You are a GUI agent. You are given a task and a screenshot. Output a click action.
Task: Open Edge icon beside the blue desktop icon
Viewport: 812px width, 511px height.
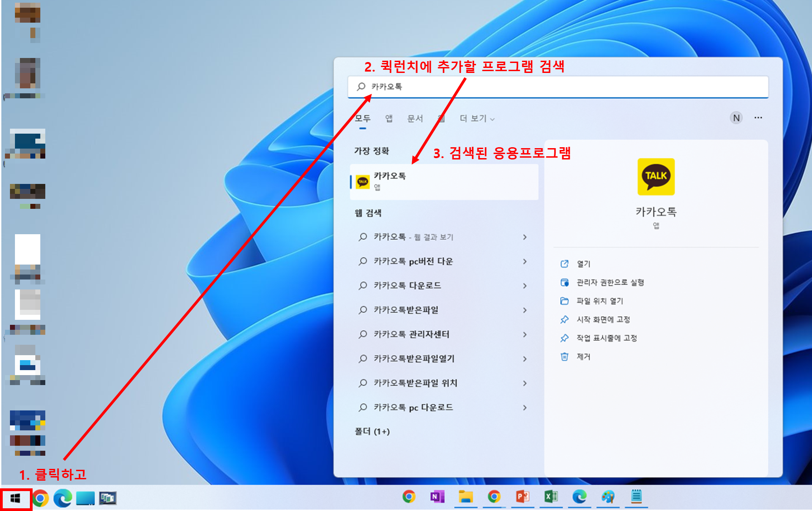[62, 498]
